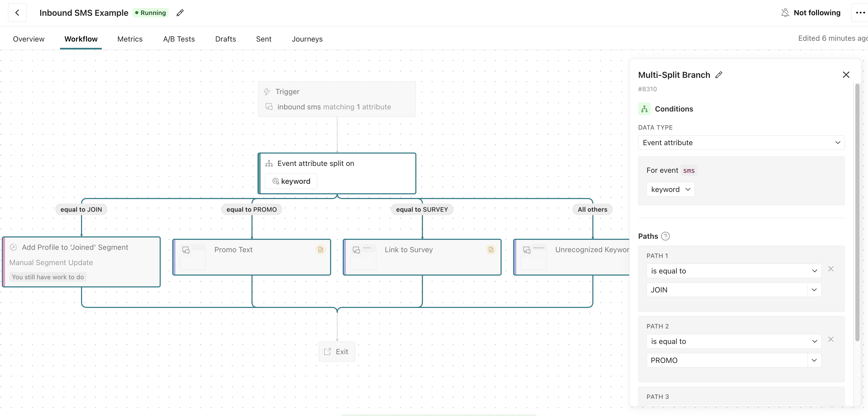Click the split icon on Event attribute node

[269, 163]
